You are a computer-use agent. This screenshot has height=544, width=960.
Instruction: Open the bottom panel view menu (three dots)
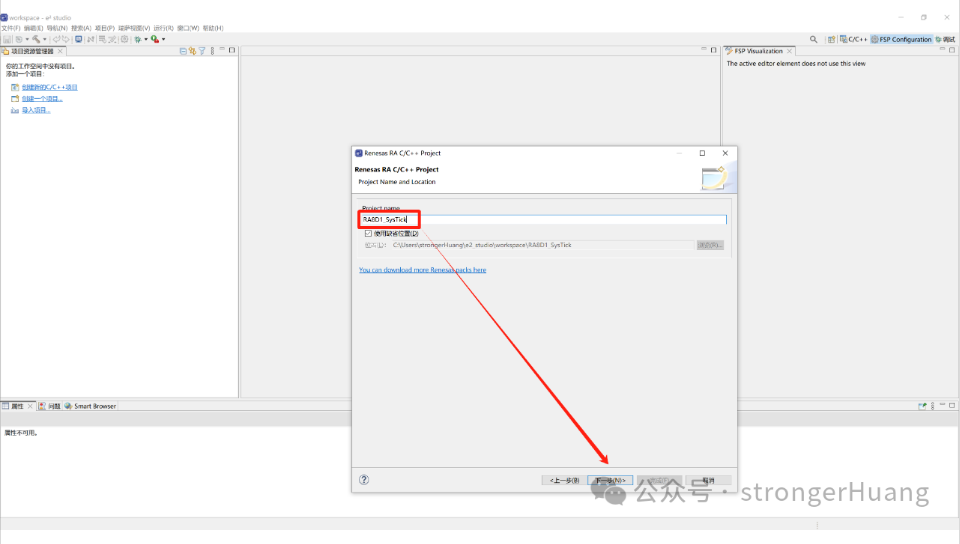(x=932, y=406)
